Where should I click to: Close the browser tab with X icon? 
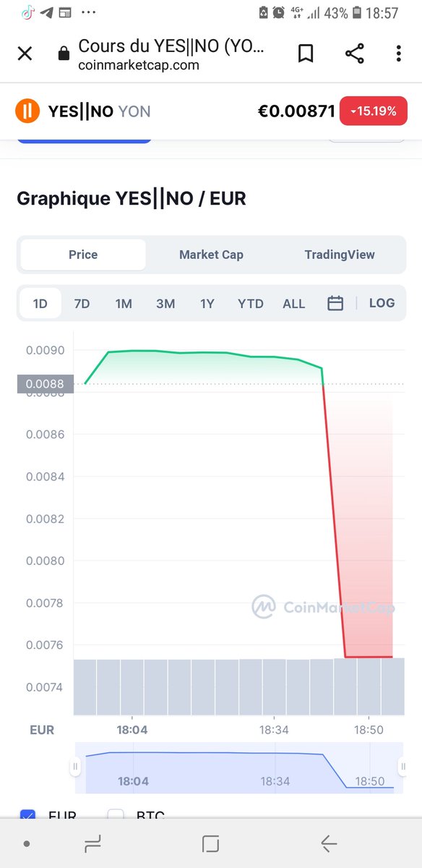(x=25, y=54)
